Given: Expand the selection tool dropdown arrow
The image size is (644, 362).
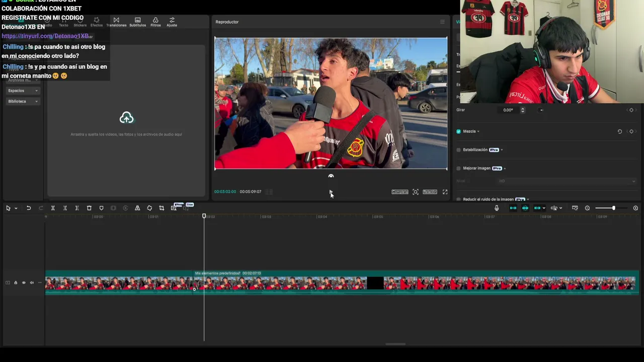Looking at the screenshot, I should click(x=16, y=208).
